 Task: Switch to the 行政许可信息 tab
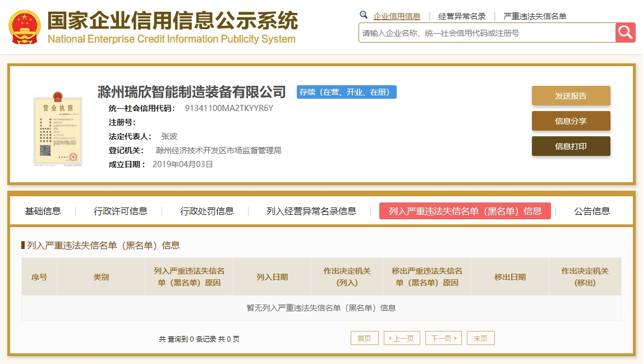121,211
